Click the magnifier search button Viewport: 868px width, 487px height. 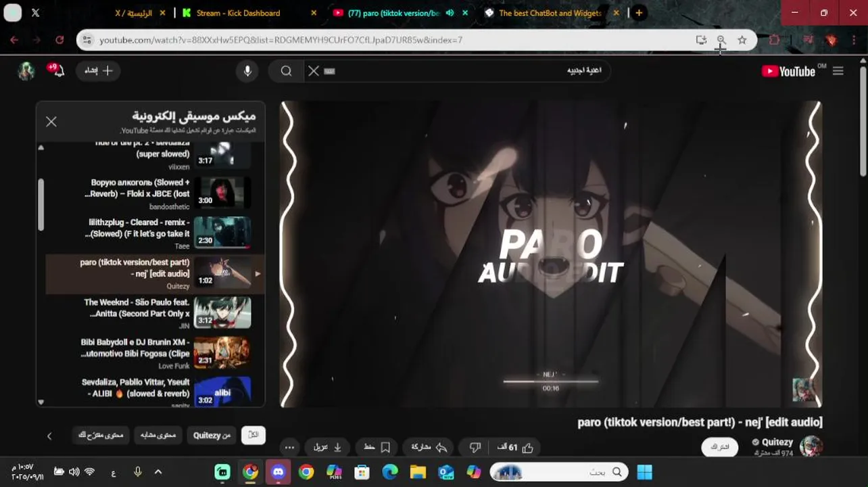(286, 71)
